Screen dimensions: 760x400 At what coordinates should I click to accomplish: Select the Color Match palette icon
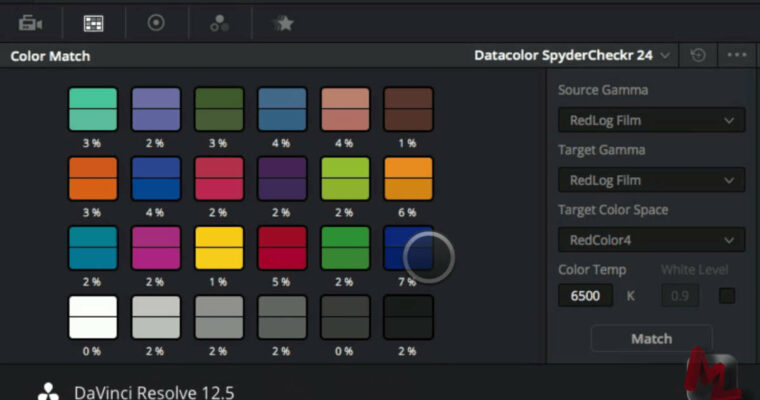click(93, 23)
